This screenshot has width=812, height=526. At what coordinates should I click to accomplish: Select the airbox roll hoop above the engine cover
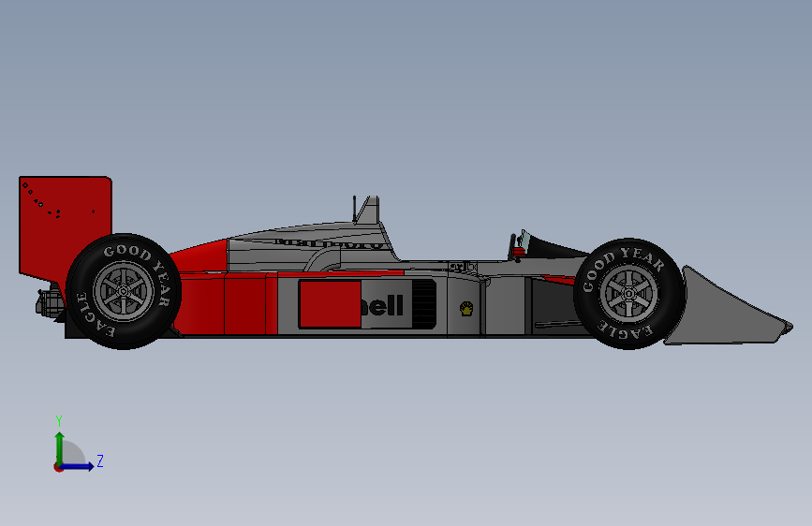tap(370, 211)
